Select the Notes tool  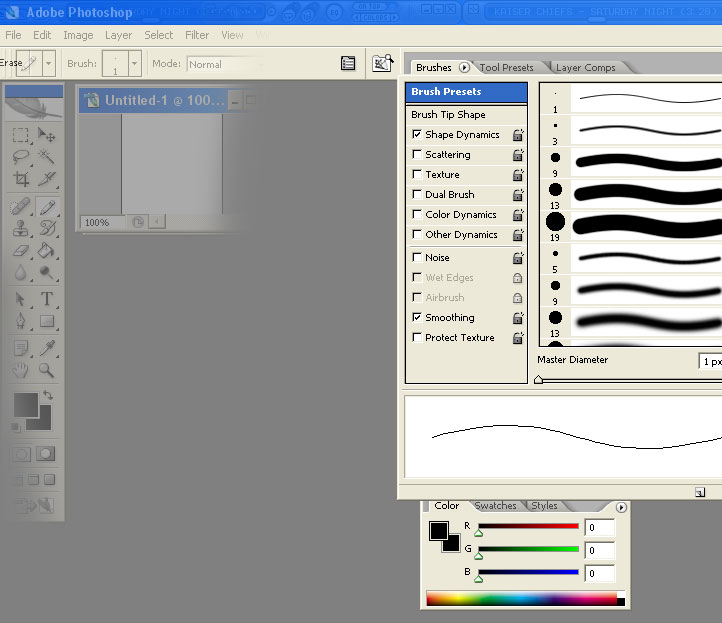tap(20, 349)
